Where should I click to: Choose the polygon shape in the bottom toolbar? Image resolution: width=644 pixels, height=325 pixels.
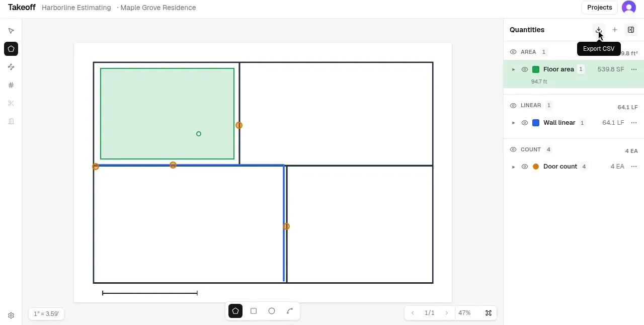click(x=235, y=311)
